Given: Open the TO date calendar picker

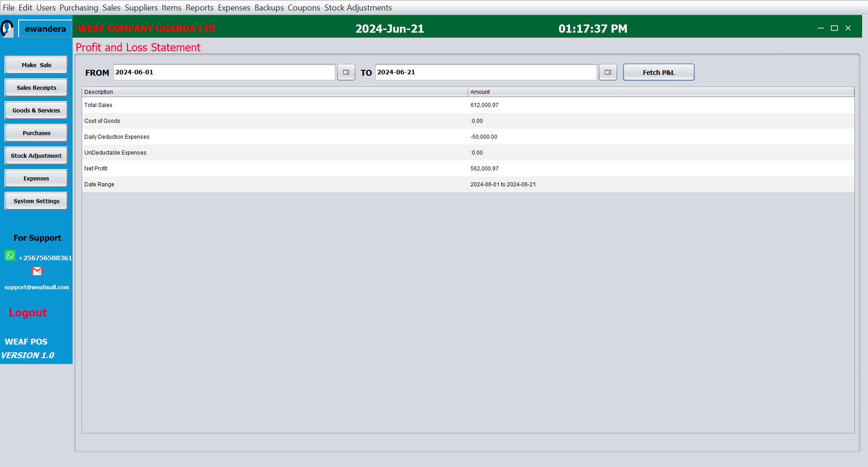Looking at the screenshot, I should [x=608, y=72].
